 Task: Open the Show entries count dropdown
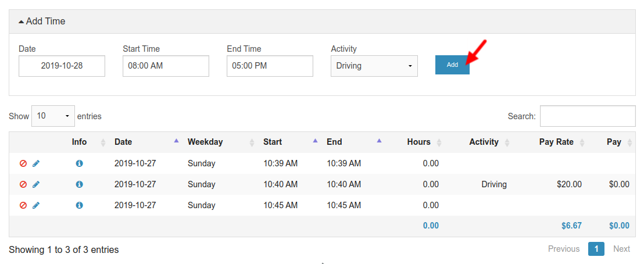(53, 116)
